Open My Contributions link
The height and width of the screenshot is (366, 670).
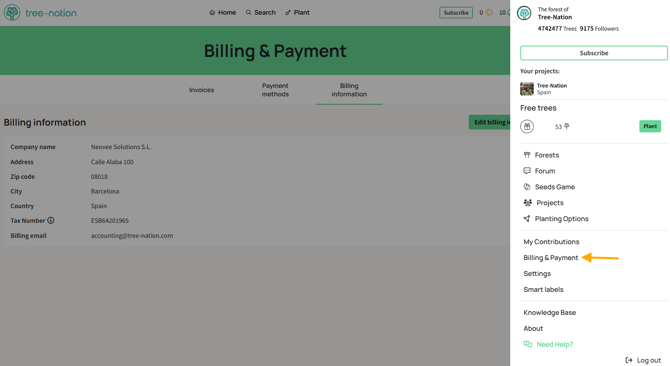point(551,242)
